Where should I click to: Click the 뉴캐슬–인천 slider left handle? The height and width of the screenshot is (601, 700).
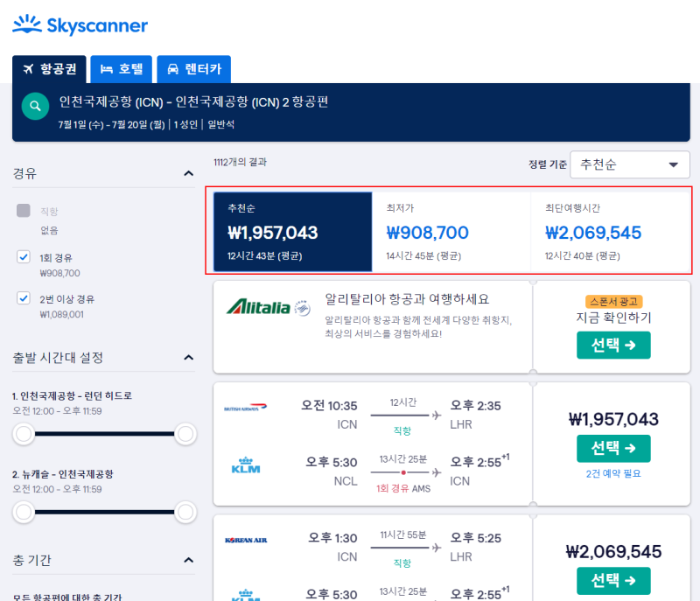click(x=24, y=512)
